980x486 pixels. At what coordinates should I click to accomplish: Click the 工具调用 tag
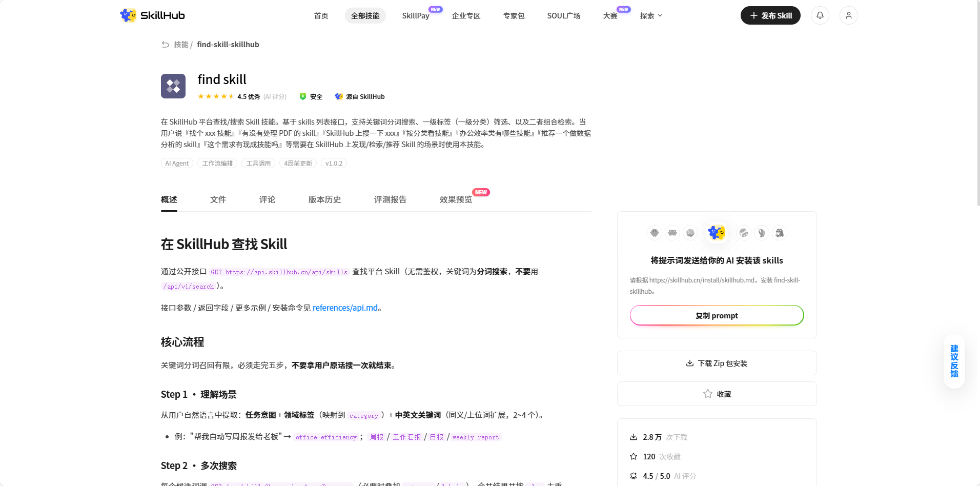[258, 163]
